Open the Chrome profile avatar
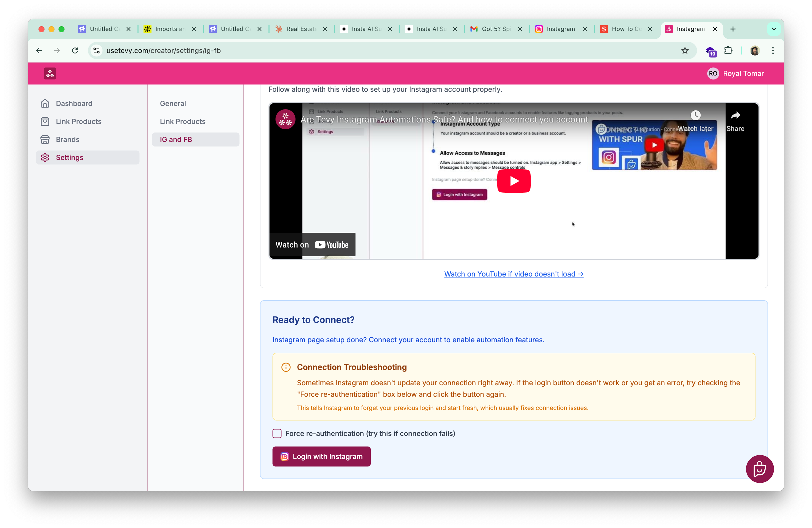Viewport: 812px width, 528px height. [x=755, y=50]
